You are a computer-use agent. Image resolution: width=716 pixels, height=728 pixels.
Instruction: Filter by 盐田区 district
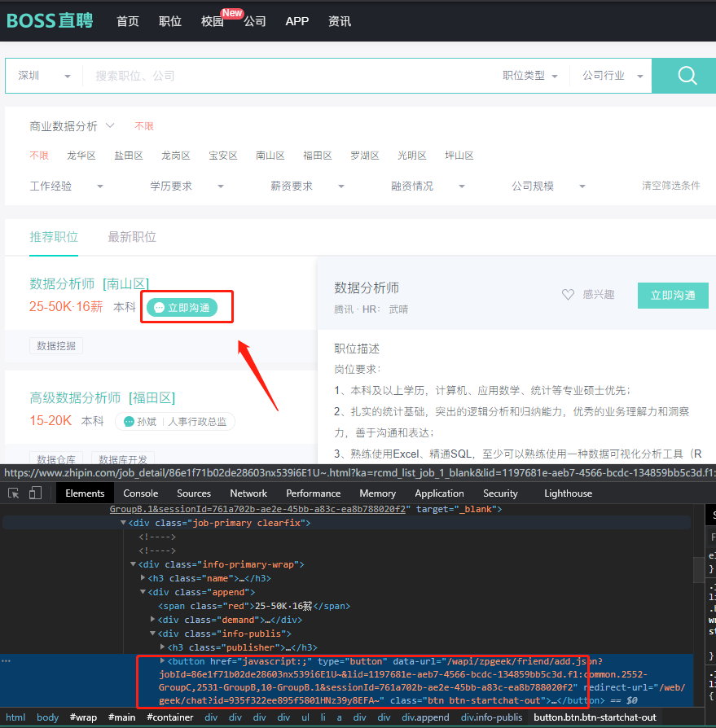click(129, 156)
